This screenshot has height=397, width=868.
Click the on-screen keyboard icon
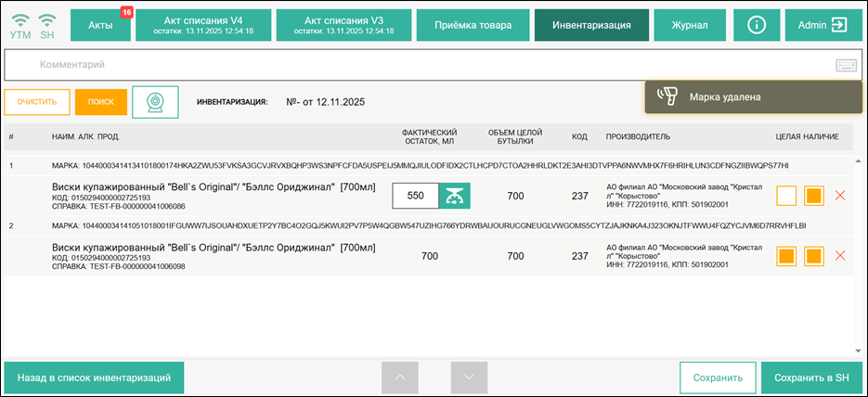tap(845, 65)
